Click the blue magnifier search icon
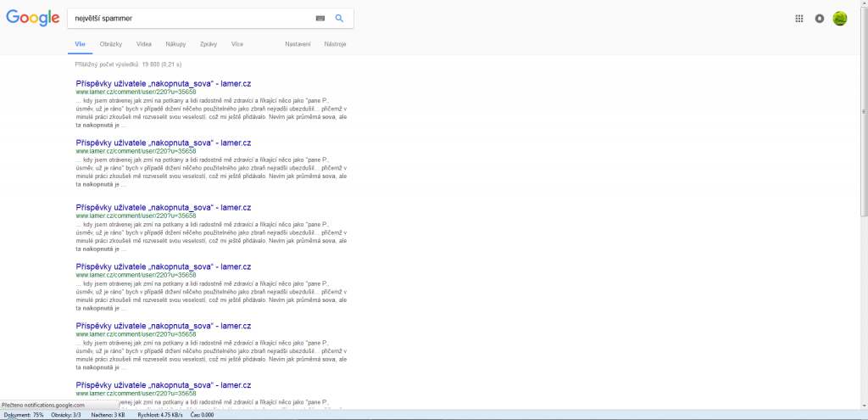The height and width of the screenshot is (420, 868). 339,19
